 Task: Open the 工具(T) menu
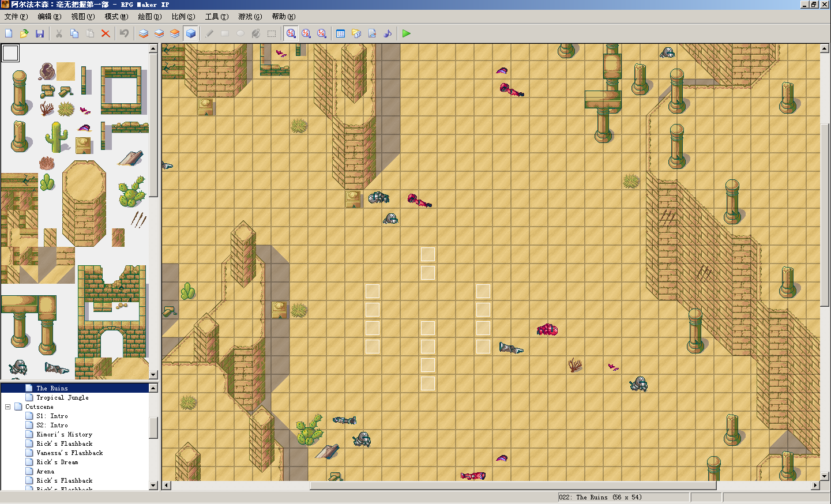tap(217, 17)
